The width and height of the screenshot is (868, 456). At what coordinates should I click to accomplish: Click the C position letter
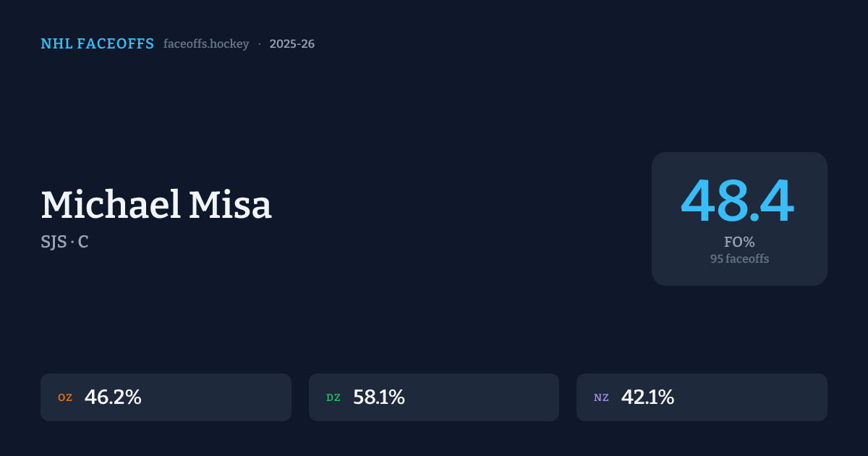83,242
